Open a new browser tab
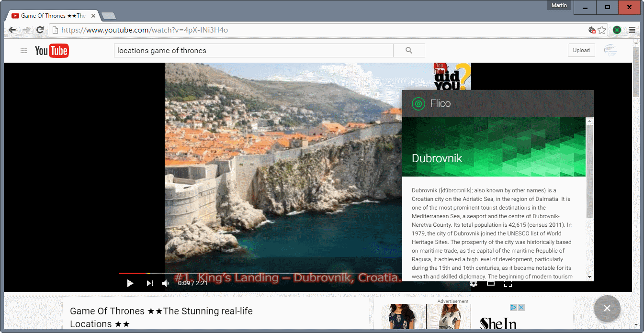 [109, 16]
